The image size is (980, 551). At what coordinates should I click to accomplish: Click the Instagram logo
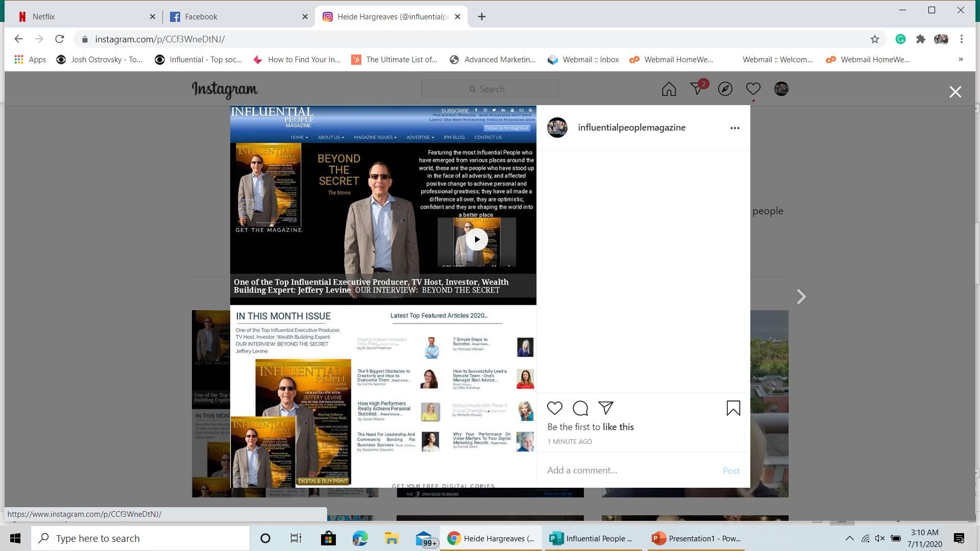click(x=225, y=90)
